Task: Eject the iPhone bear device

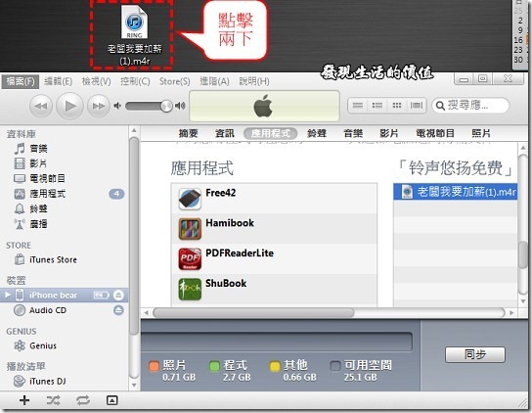Action: 118,295
